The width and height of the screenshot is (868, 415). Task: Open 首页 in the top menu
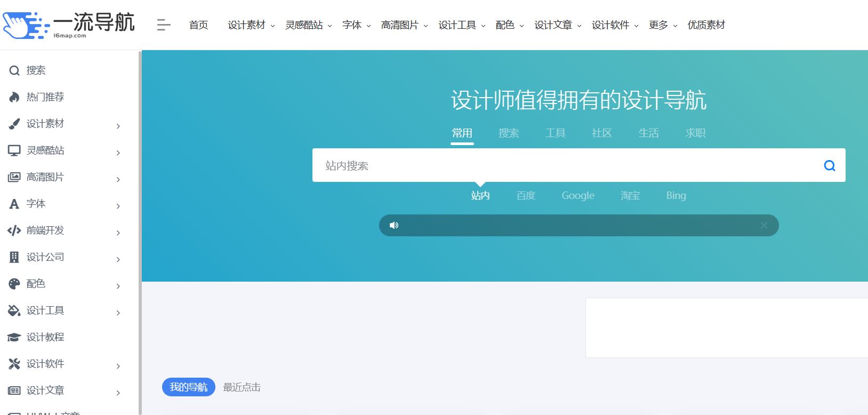(x=199, y=25)
